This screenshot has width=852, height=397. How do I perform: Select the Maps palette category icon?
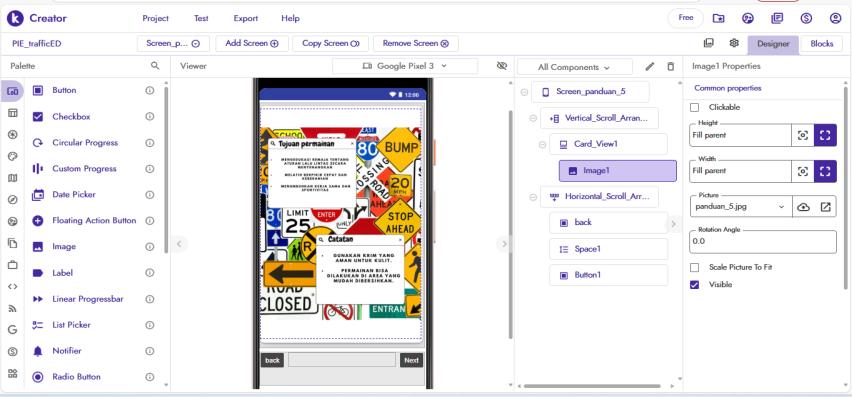[x=12, y=178]
